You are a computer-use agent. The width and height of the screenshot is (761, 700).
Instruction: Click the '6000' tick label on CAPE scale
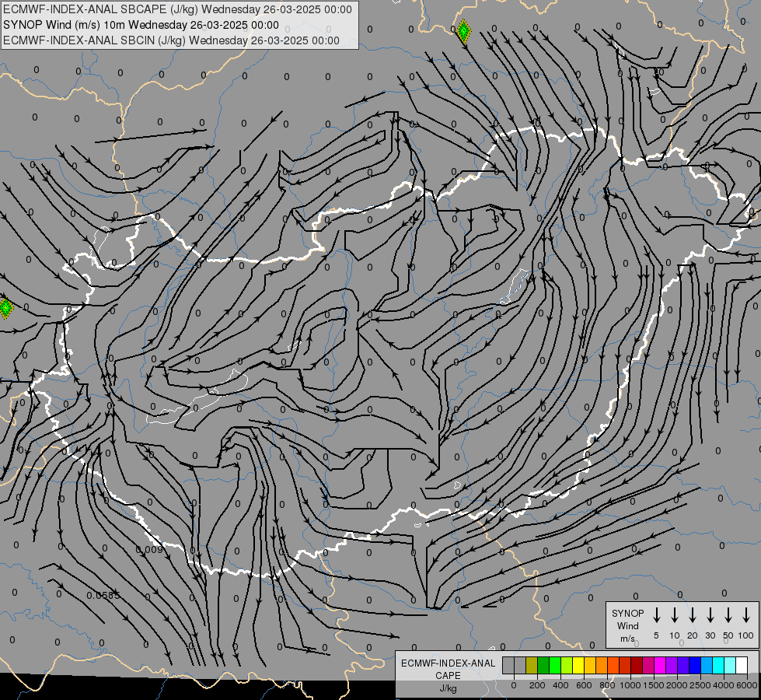(x=747, y=685)
